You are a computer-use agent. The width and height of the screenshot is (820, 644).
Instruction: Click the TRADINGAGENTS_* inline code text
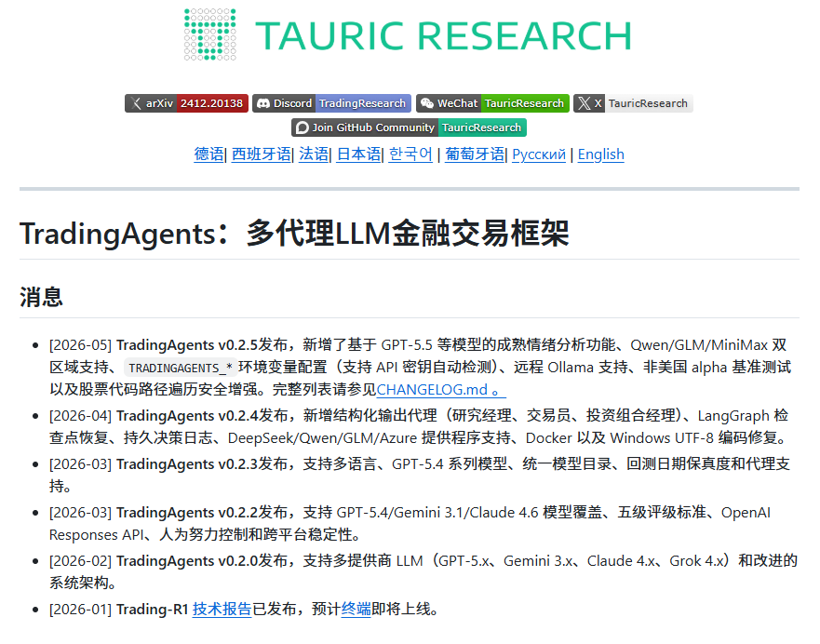point(181,368)
